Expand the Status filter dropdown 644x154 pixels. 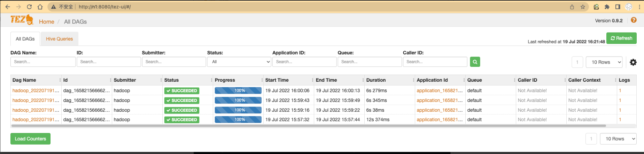pyautogui.click(x=239, y=62)
